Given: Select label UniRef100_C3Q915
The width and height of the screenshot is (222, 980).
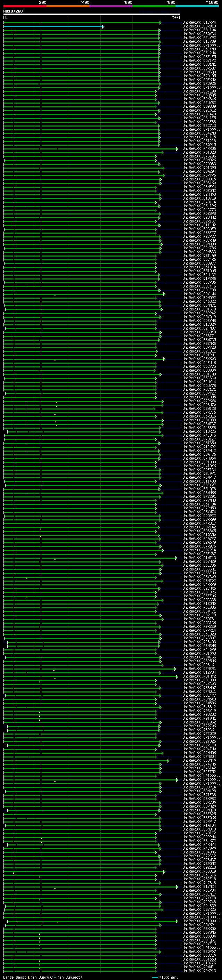Looking at the screenshot, I should click(199, 145).
